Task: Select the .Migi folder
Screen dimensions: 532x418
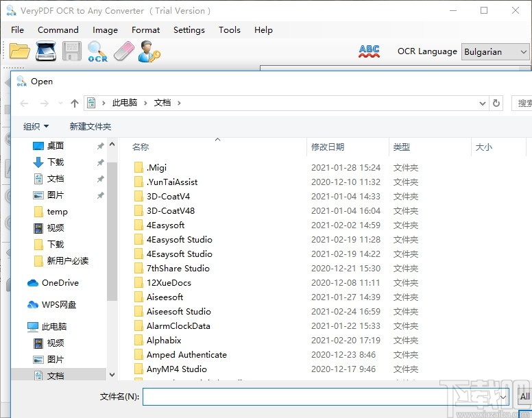Action: point(156,167)
